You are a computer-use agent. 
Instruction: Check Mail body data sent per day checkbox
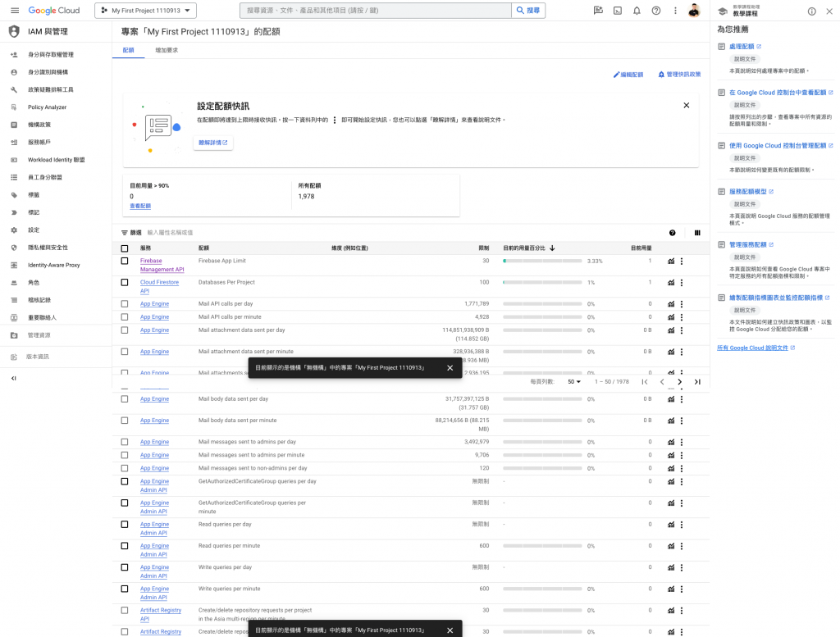click(125, 399)
